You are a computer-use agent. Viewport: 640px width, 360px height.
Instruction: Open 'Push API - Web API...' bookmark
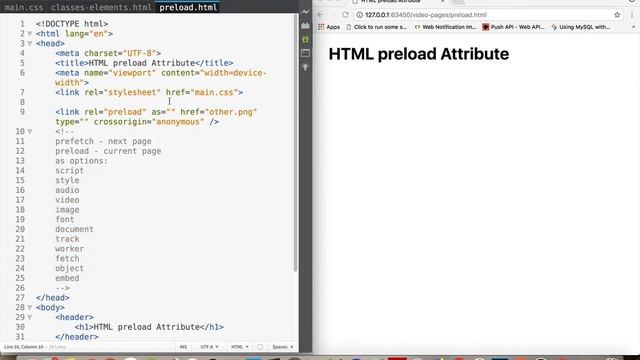coord(513,27)
